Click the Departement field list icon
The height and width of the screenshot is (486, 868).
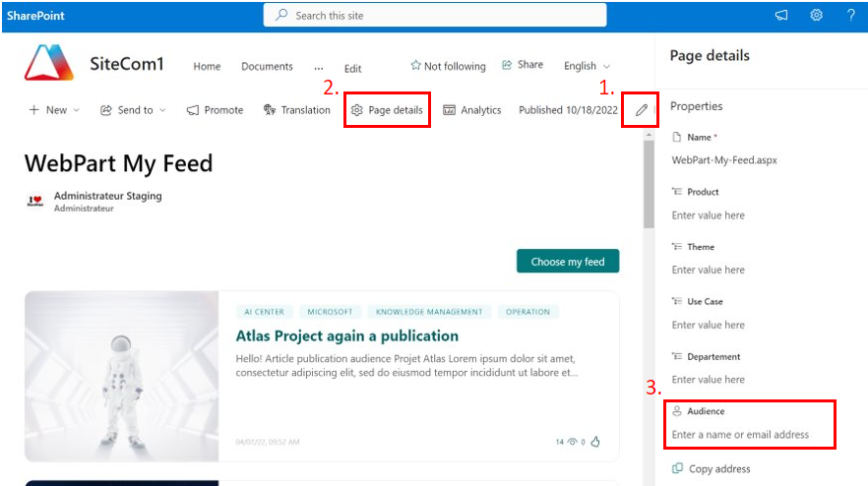click(x=676, y=356)
